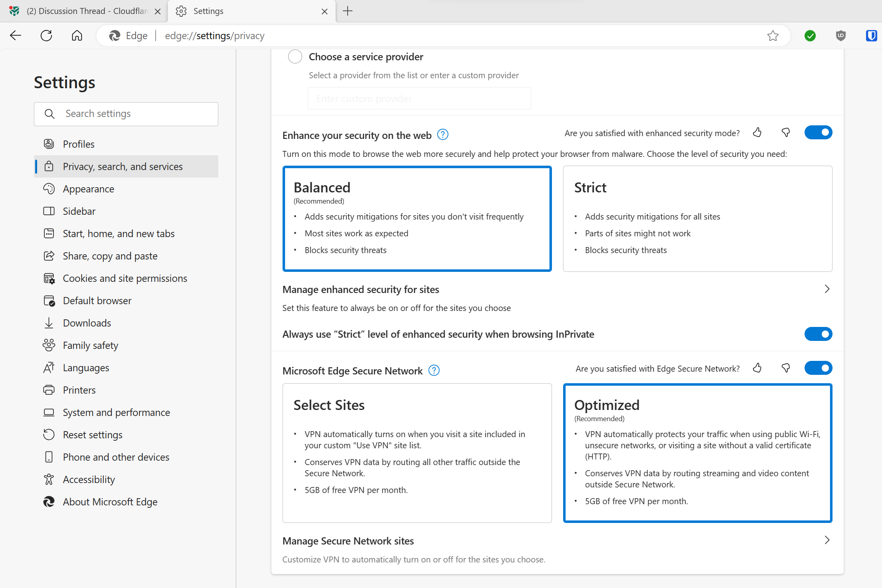
Task: Turn off enhanced security mode toggle
Action: [x=818, y=133]
